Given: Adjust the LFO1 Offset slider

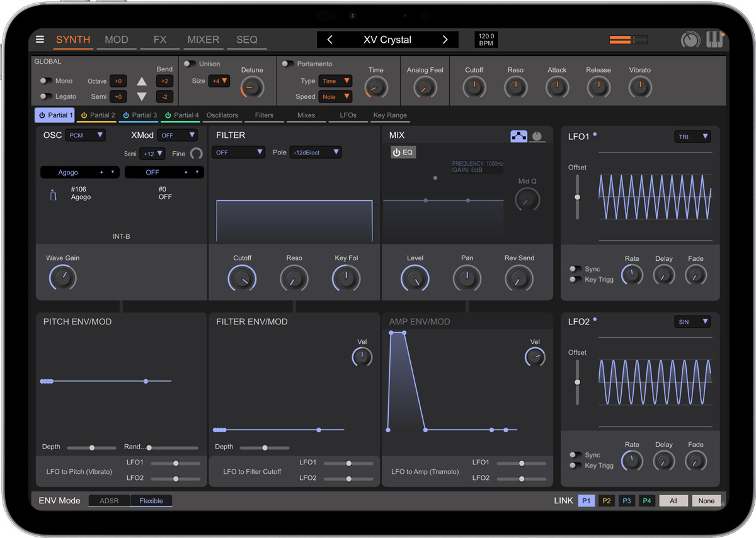Looking at the screenshot, I should click(x=577, y=197).
